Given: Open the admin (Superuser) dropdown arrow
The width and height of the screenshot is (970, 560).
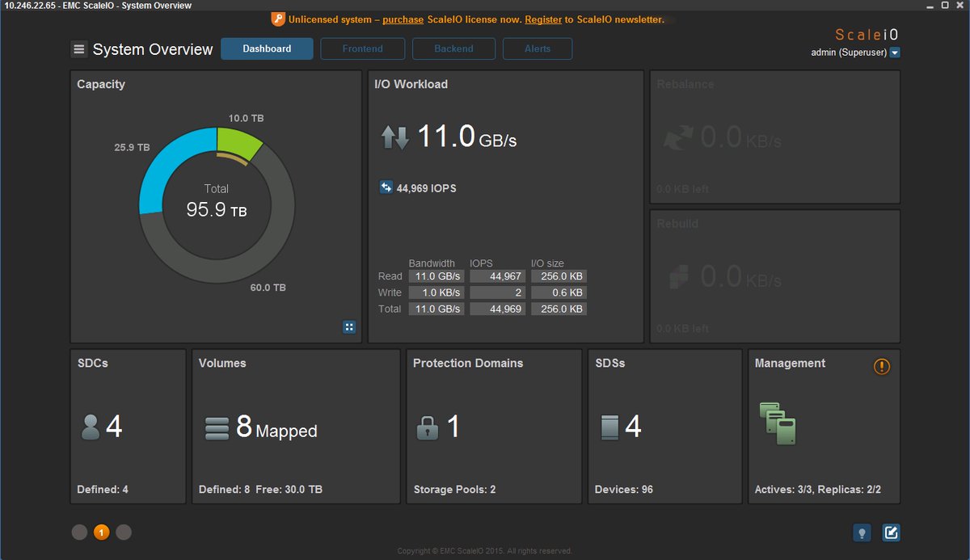Looking at the screenshot, I should (x=895, y=53).
